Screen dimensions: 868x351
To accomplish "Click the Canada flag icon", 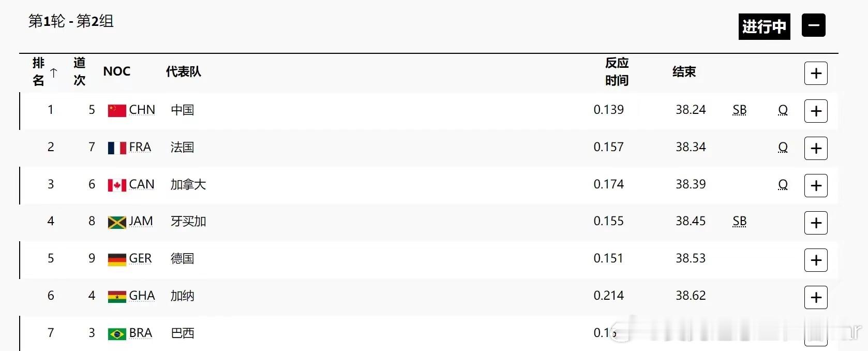I will pyautogui.click(x=117, y=185).
